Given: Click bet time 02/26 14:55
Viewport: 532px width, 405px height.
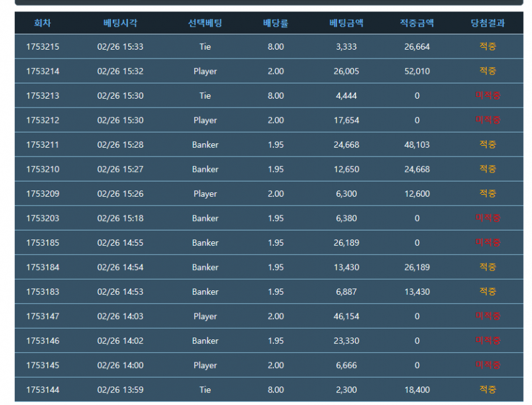Looking at the screenshot, I should (x=120, y=243).
